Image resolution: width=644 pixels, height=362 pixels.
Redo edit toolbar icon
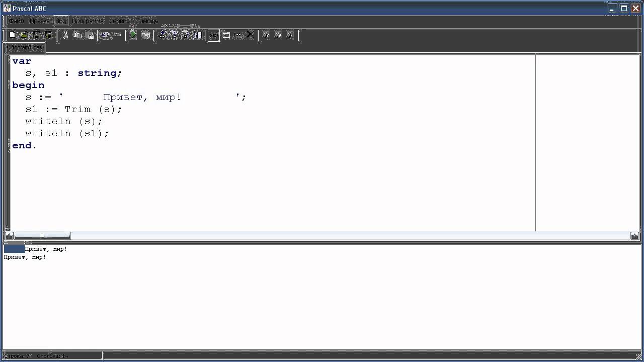coord(117,35)
